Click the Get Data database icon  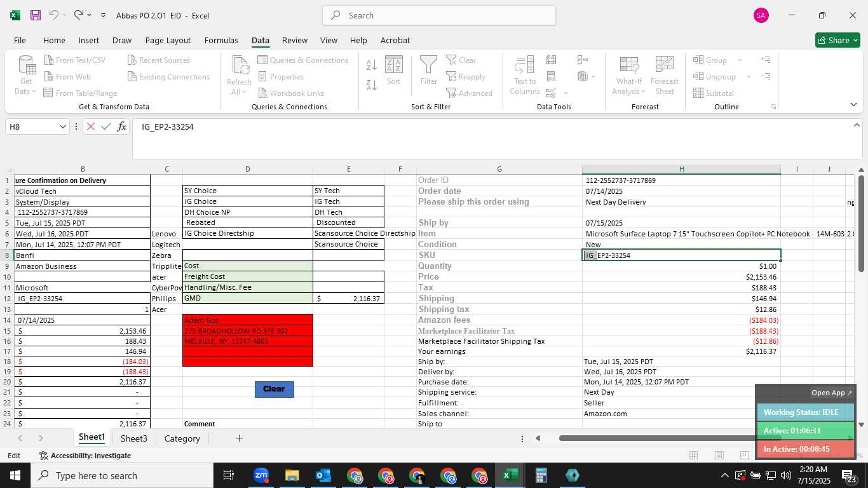tap(26, 66)
